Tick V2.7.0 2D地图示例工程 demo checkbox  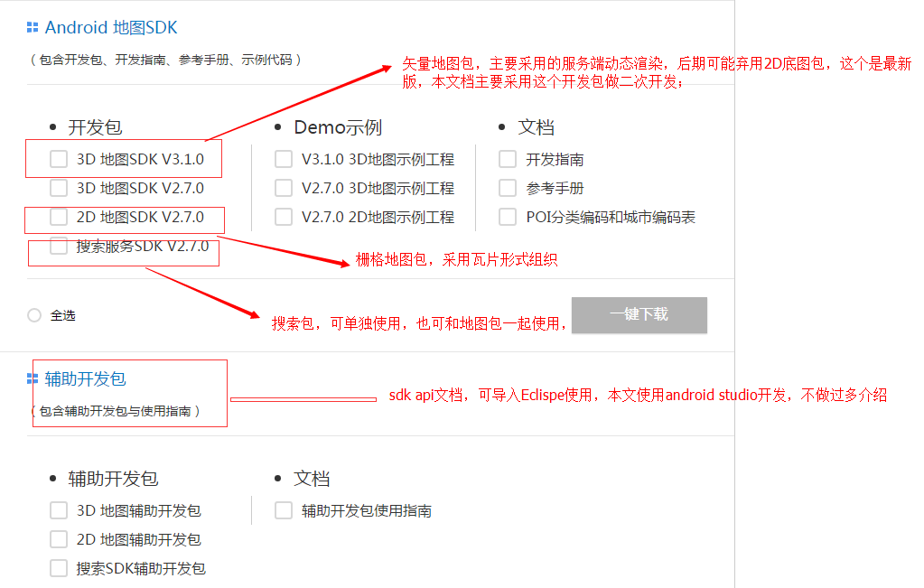click(284, 217)
